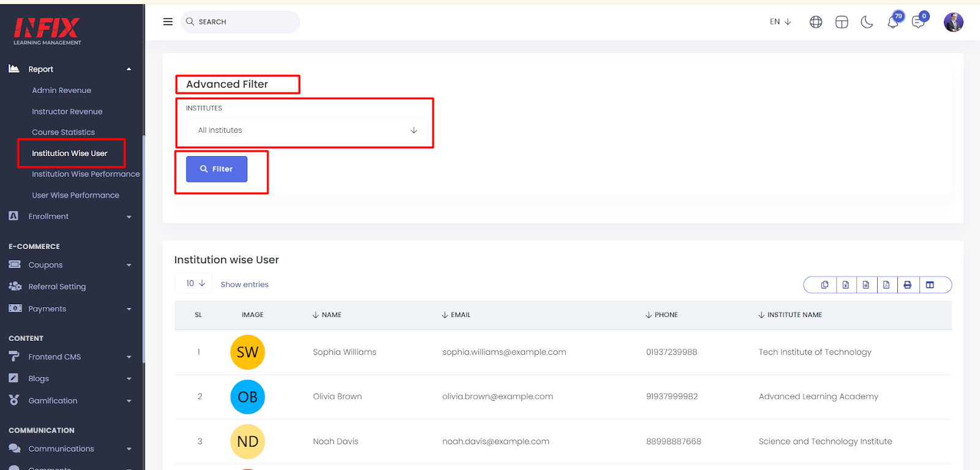
Task: Click the Enrollment sidebar icon
Action: [x=13, y=216]
